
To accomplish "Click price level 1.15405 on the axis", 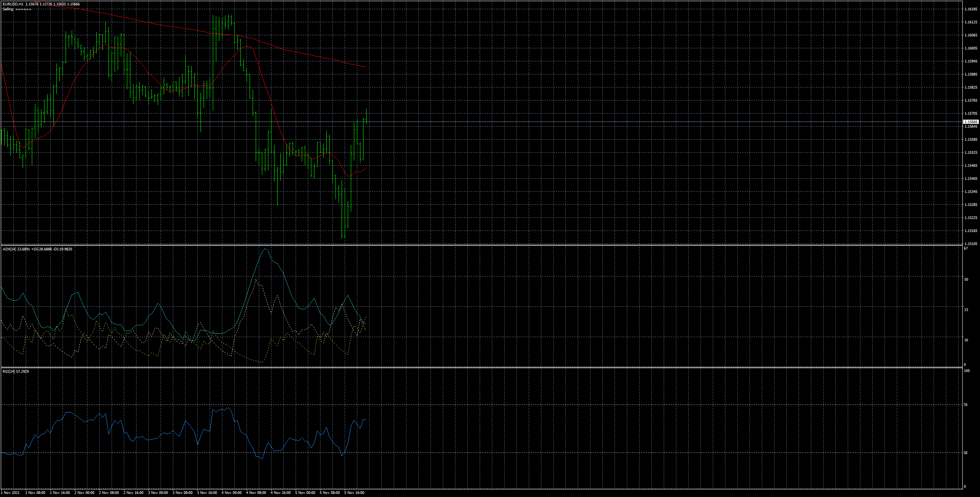I will pos(971,179).
